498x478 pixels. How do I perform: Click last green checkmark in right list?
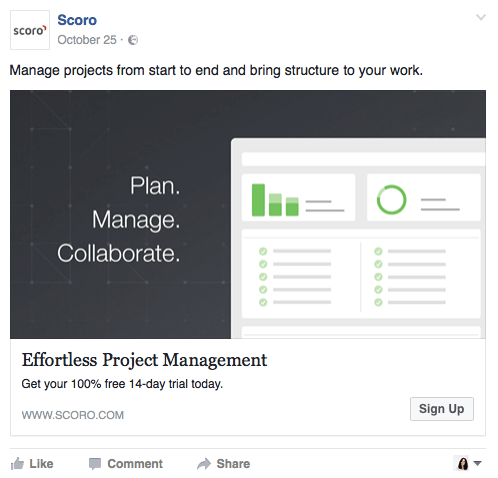pyautogui.click(x=378, y=302)
